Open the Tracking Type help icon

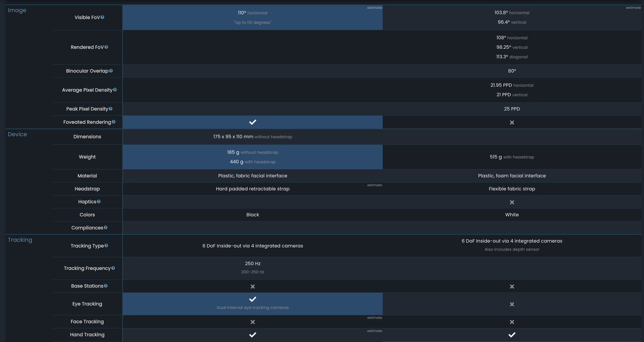pyautogui.click(x=106, y=245)
